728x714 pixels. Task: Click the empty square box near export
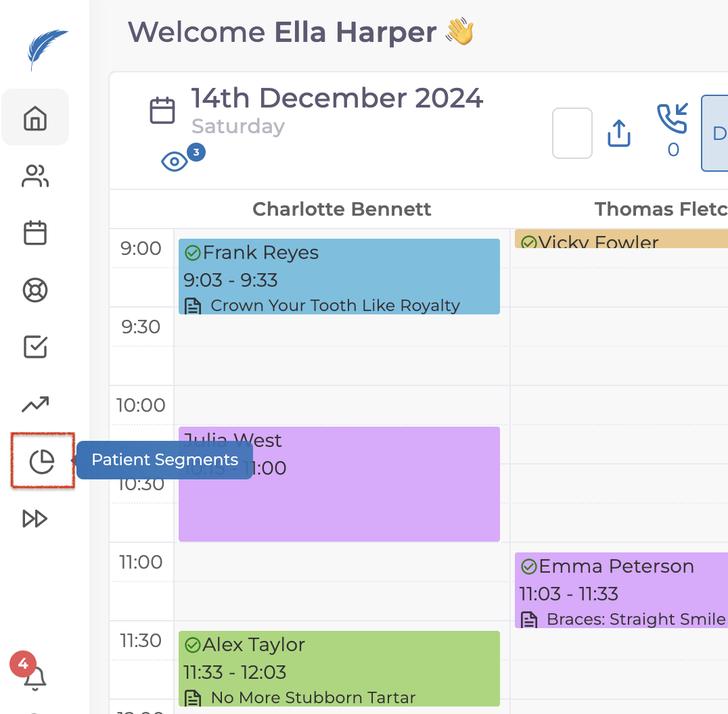tap(572, 133)
